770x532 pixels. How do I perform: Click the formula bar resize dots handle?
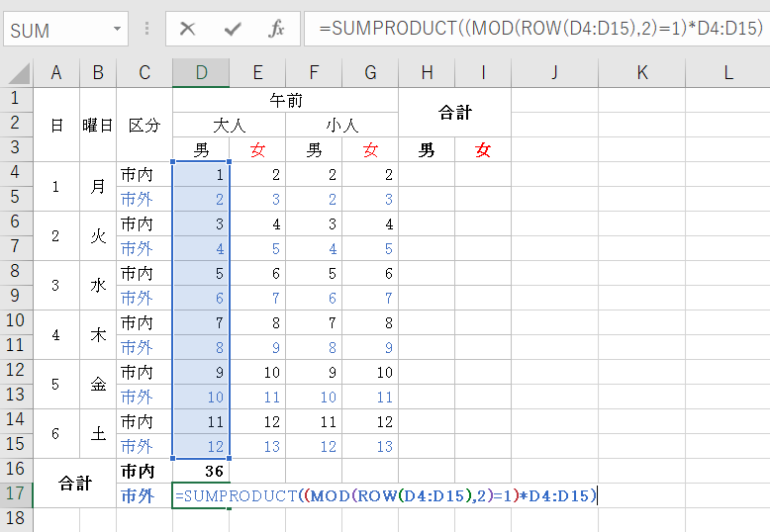(x=146, y=29)
